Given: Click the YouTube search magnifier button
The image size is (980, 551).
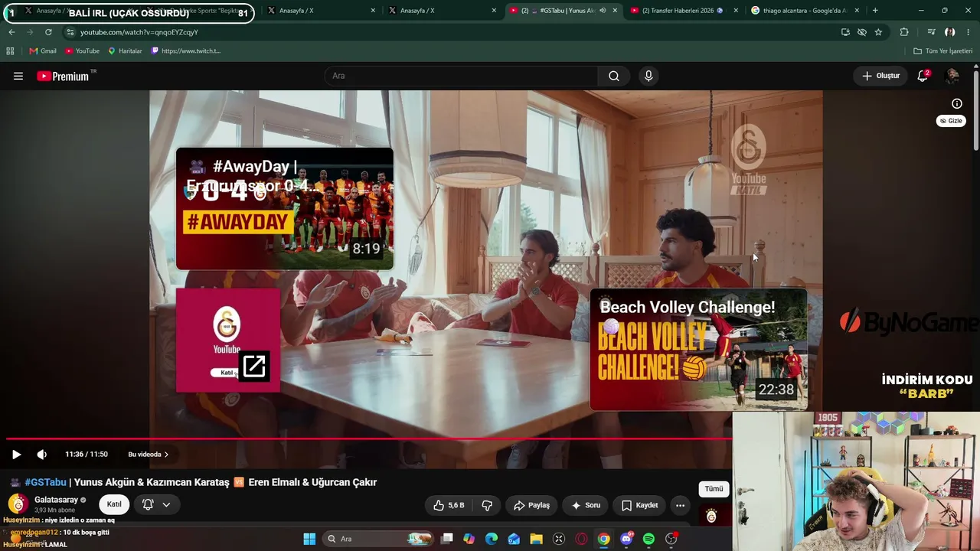Looking at the screenshot, I should 614,76.
